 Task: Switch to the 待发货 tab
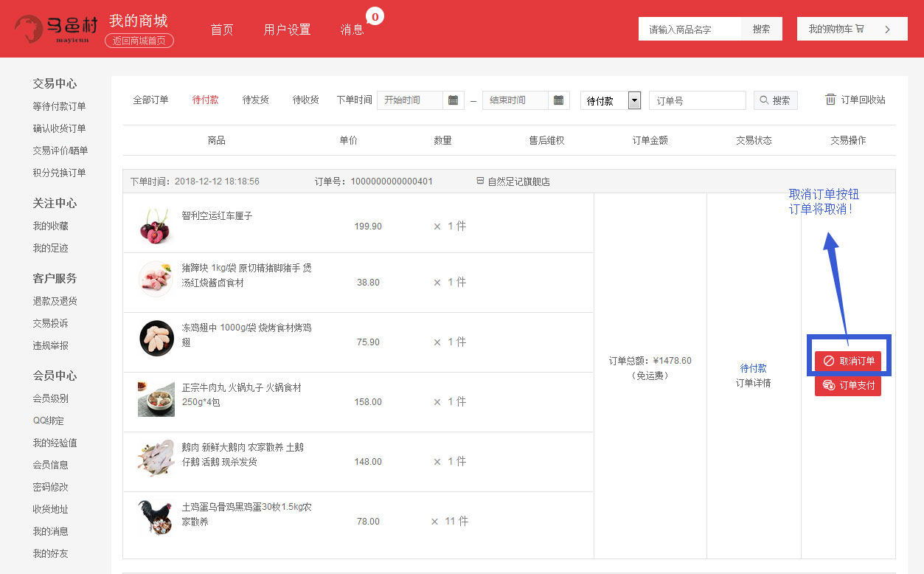[x=256, y=100]
